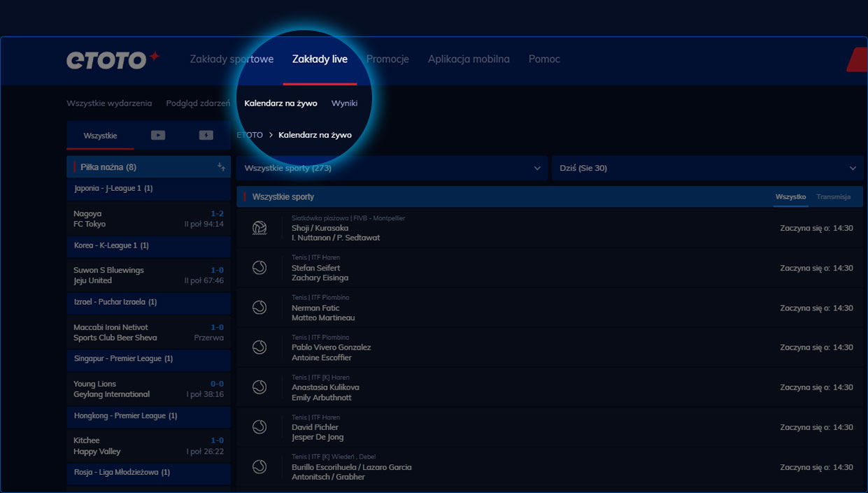Open Shoji / Kurasaka volleyball event
Screen dimensions: 868x493
tap(550, 228)
